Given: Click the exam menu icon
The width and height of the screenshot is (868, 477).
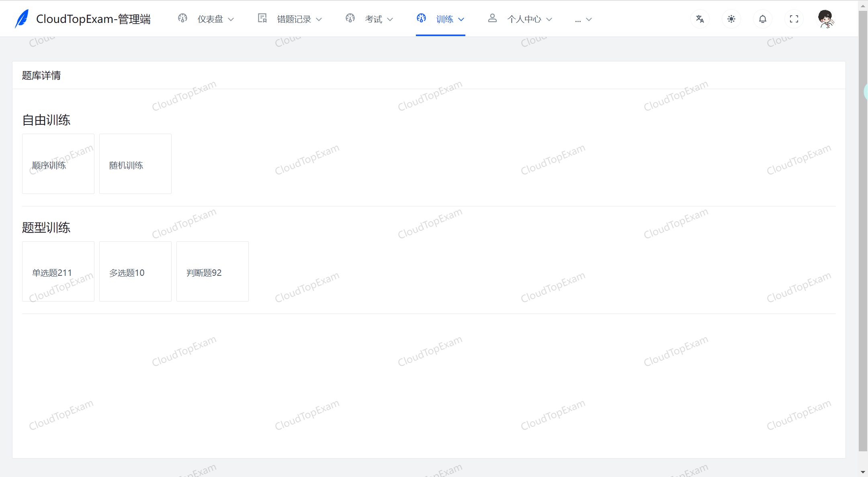Looking at the screenshot, I should point(350,18).
